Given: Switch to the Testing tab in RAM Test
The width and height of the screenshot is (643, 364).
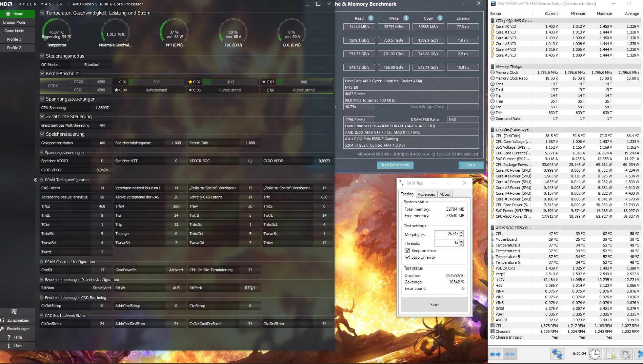Looking at the screenshot, I should [x=407, y=194].
